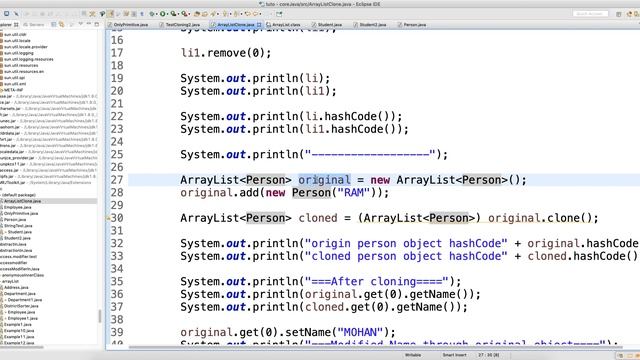Select Example10.java in Package Explorer
Screen dimensions: 640x360
click(x=19, y=331)
